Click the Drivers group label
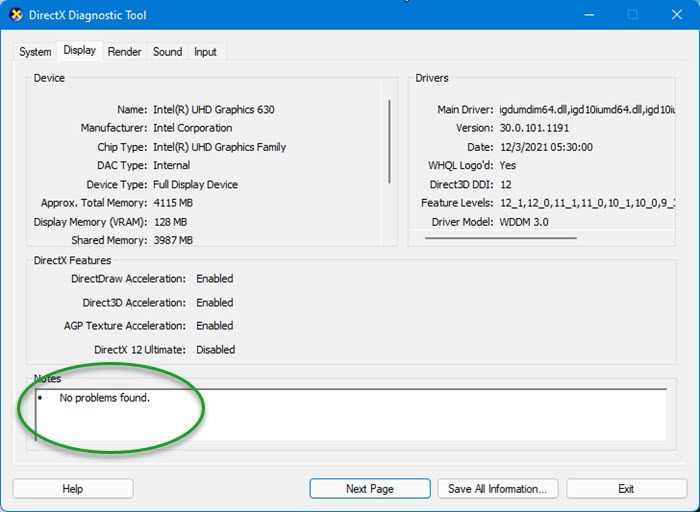 [432, 78]
